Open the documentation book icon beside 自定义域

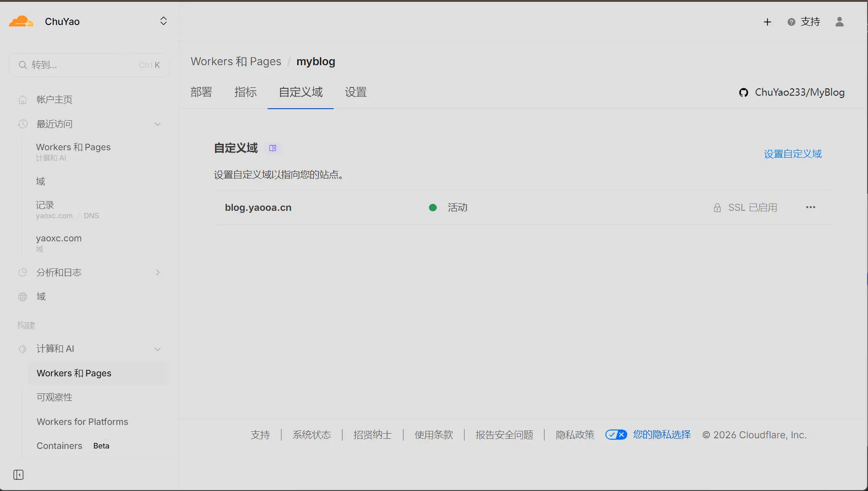point(273,148)
